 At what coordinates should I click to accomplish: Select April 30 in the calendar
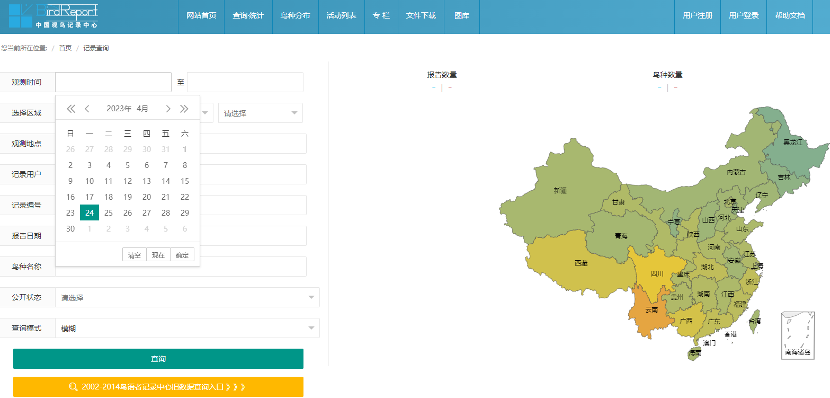(x=70, y=229)
